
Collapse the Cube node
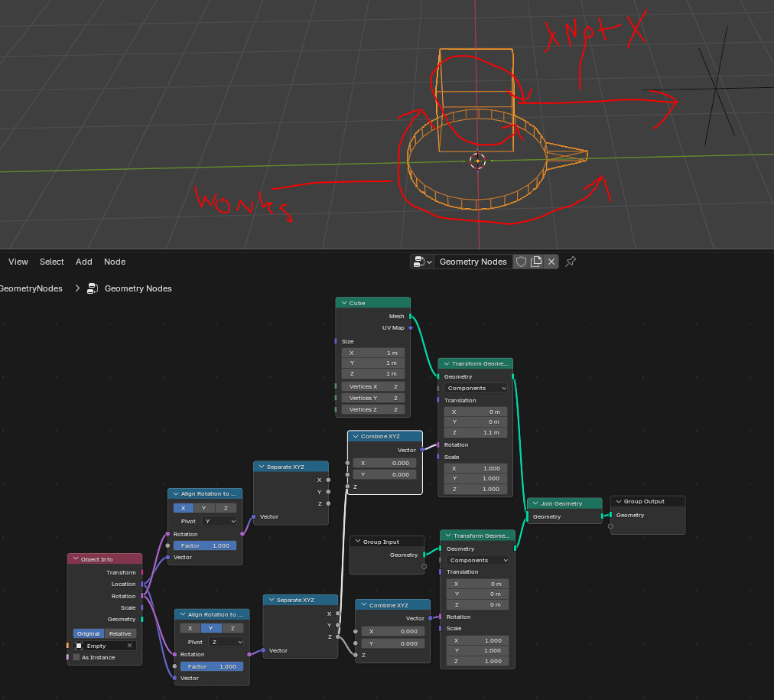point(344,303)
